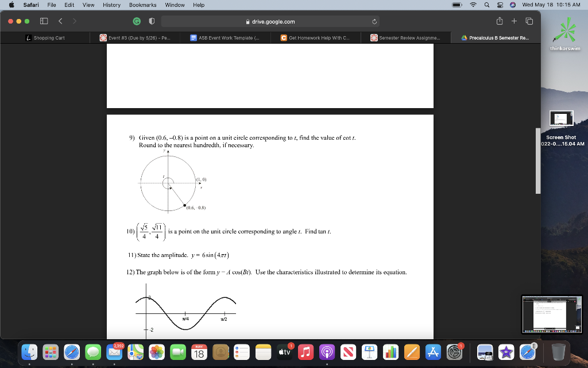Open Apple TV from the Dock

point(285,352)
